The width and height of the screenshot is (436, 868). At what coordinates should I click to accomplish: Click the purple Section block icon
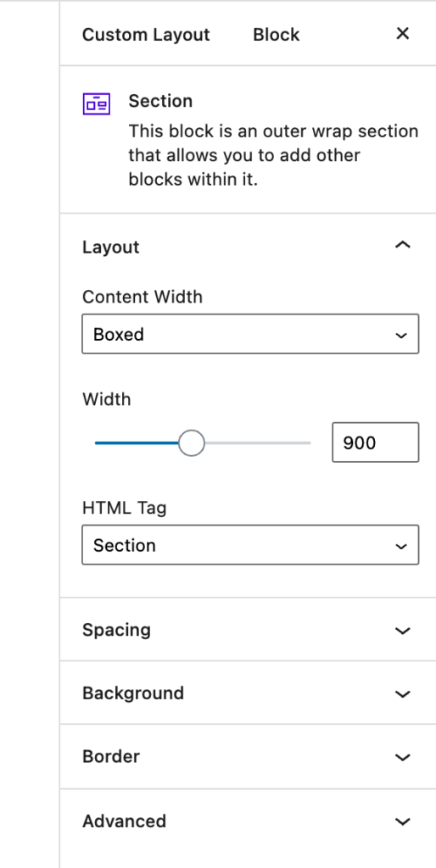tap(97, 103)
